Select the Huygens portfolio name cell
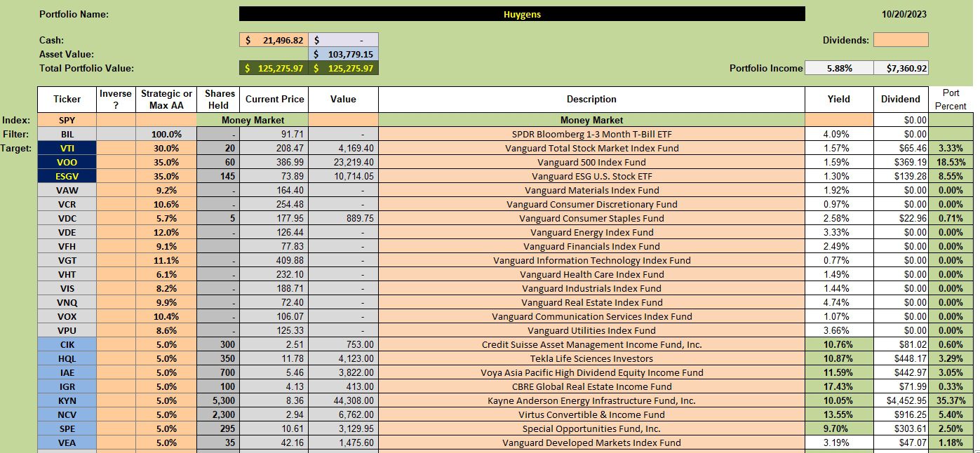 (522, 14)
